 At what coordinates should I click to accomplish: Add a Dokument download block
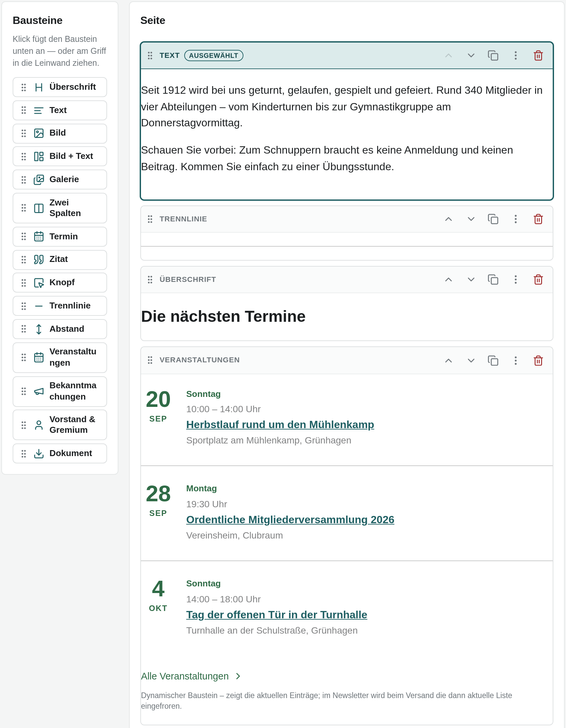point(60,453)
